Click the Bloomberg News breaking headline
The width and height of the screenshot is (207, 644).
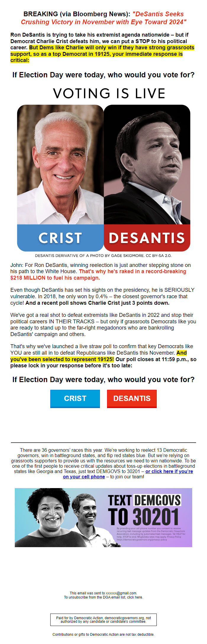[103, 18]
